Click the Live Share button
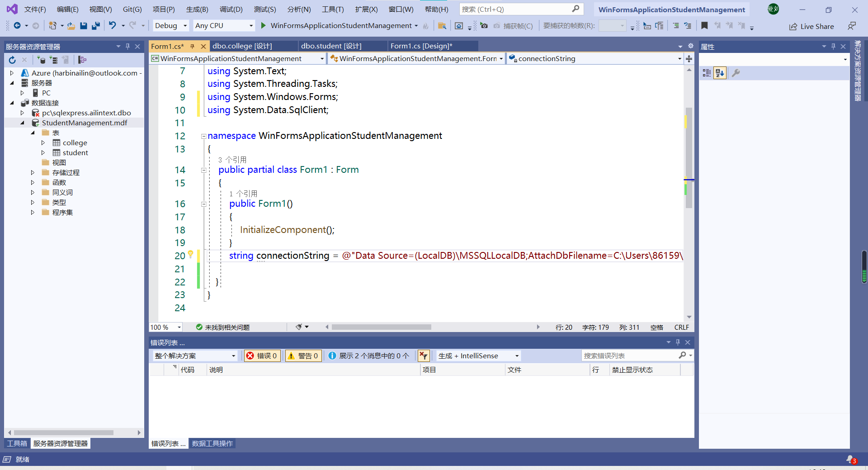Viewport: 868px width, 470px height. pos(811,26)
